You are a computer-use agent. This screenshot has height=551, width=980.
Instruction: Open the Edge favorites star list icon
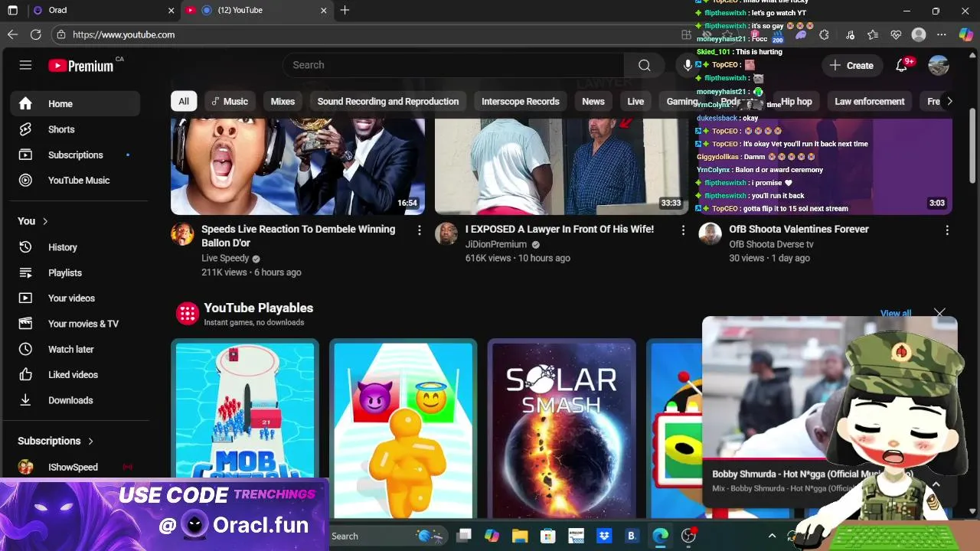point(873,34)
